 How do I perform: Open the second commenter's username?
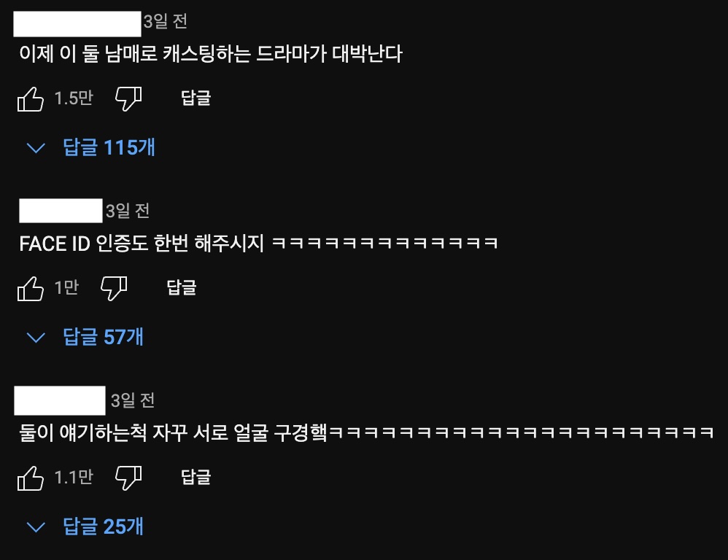click(x=61, y=211)
